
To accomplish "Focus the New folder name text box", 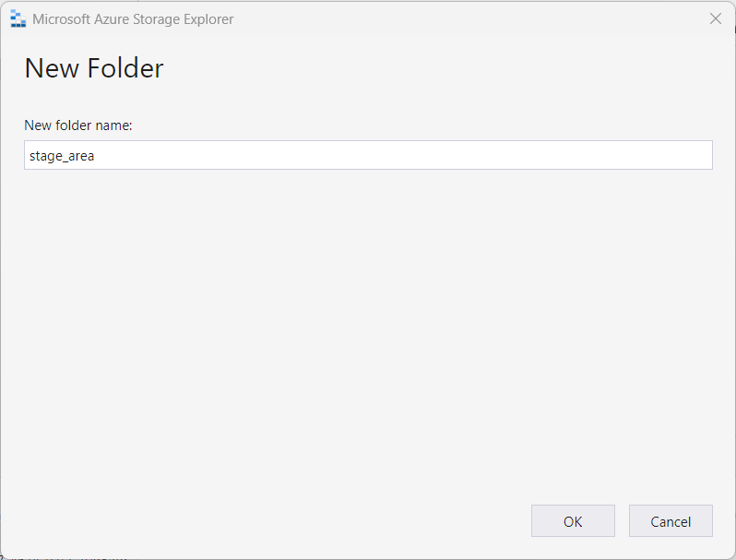I will (x=368, y=155).
